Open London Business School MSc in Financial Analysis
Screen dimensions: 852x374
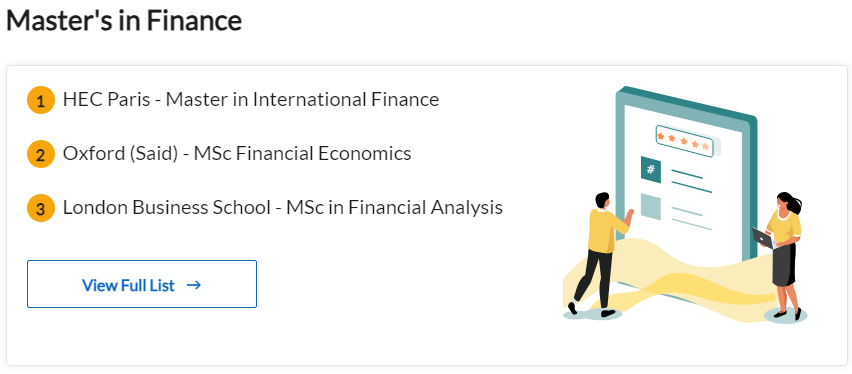pos(283,207)
